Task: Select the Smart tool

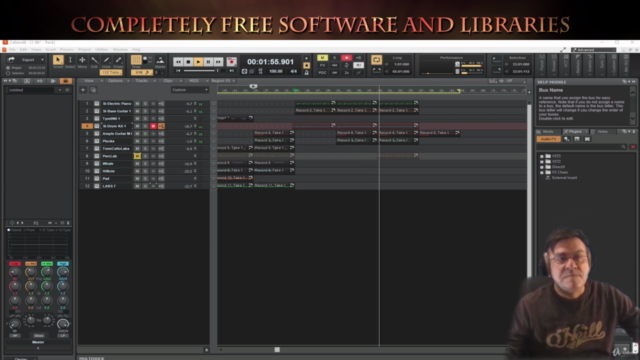Action: 58,60
